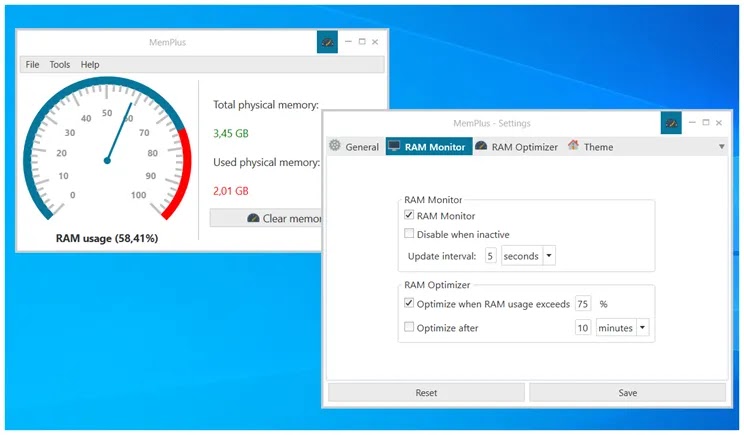
Task: Click the gauge icon on Clear memory button
Action: 253,218
